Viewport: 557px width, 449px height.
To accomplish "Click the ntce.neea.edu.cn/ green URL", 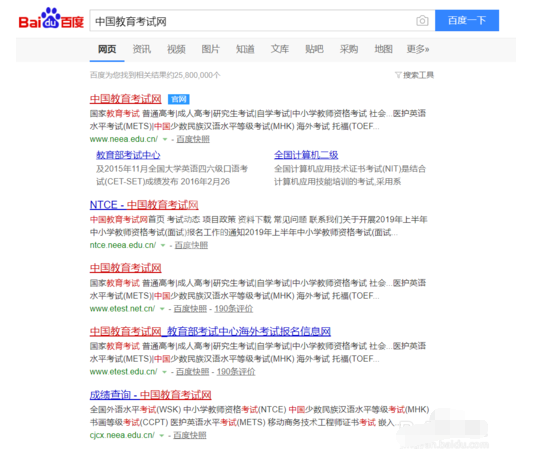I will tap(123, 245).
